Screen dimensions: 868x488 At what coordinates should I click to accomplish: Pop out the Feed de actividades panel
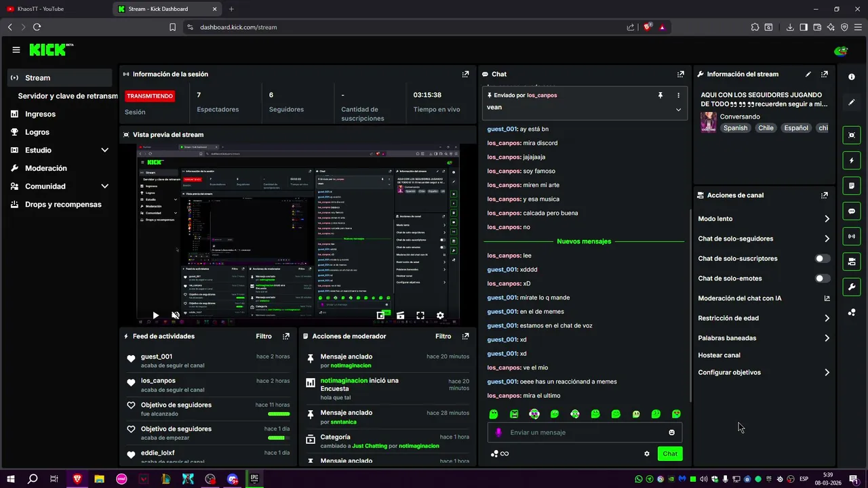click(286, 336)
